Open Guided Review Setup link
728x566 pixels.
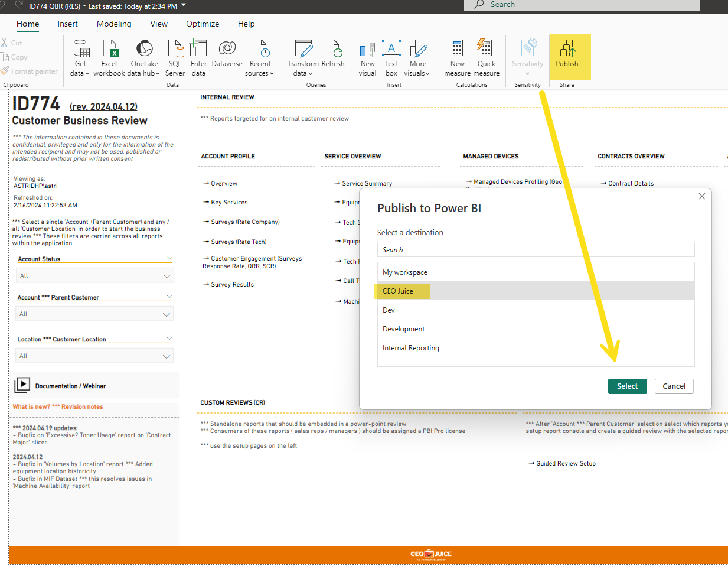562,463
